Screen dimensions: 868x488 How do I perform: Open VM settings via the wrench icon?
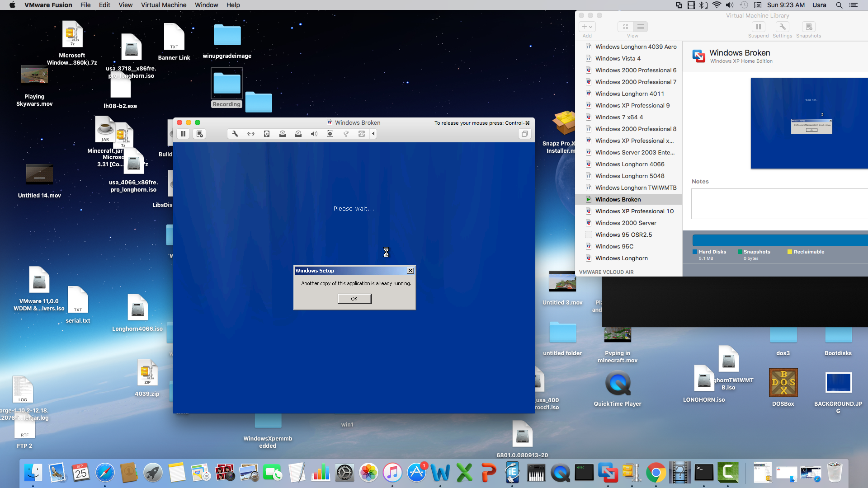[235, 134]
